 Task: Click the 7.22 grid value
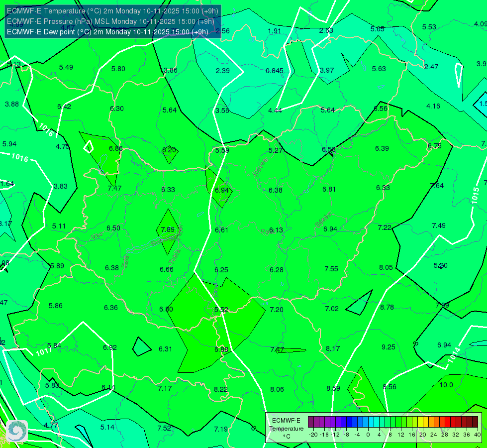coord(385,227)
